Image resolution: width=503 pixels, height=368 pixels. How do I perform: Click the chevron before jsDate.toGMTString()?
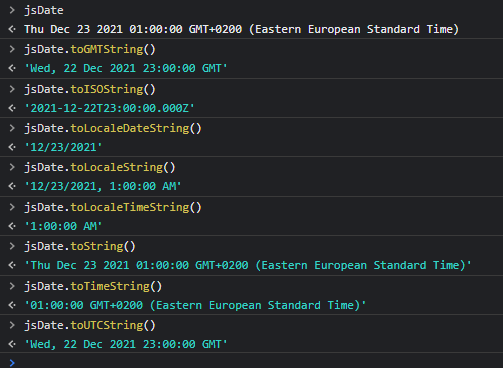point(12,49)
